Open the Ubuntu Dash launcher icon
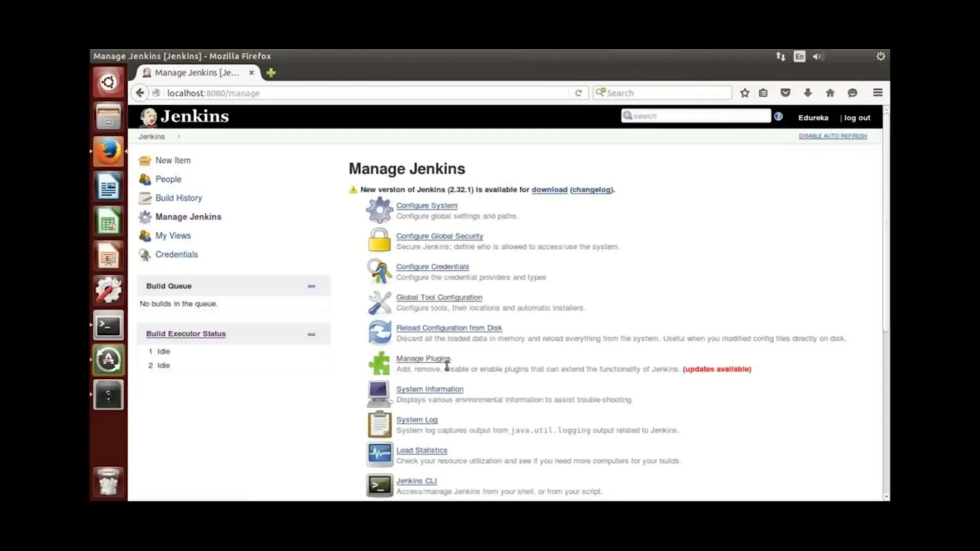980x551 pixels. [108, 82]
